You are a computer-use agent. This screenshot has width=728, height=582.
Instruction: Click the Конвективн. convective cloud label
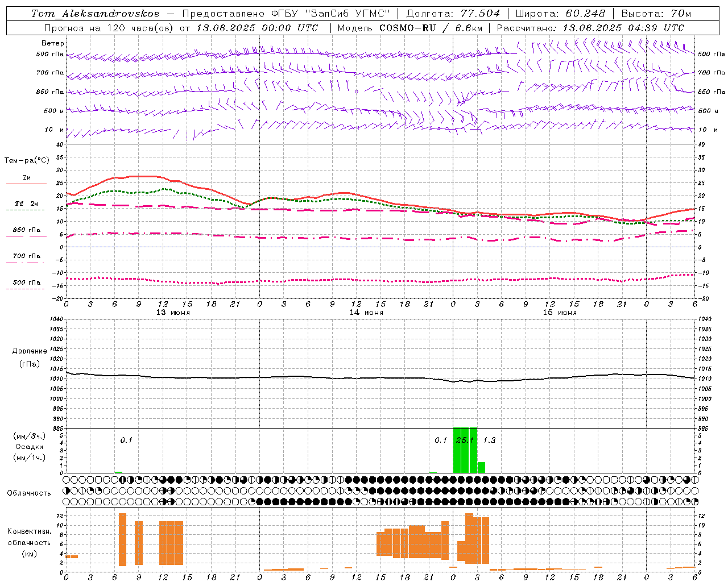pyautogui.click(x=30, y=531)
